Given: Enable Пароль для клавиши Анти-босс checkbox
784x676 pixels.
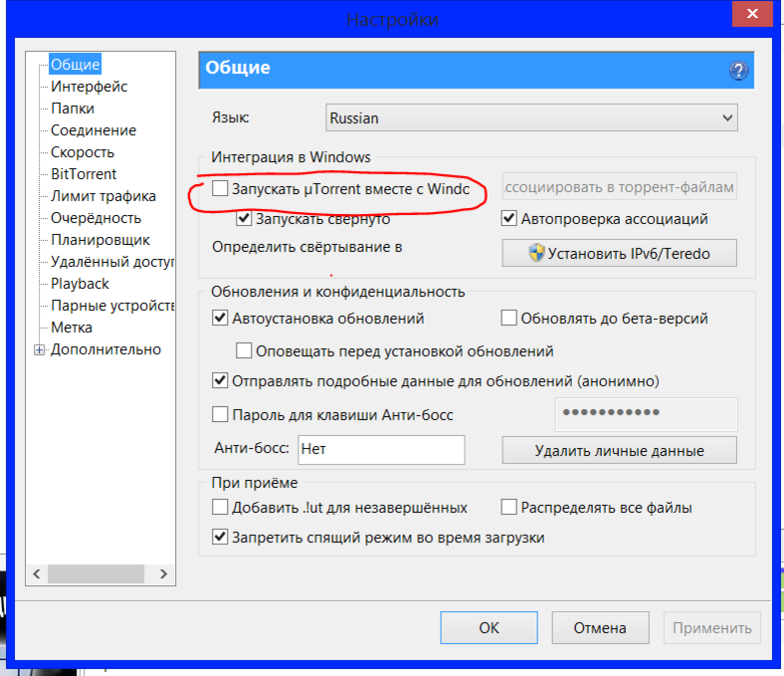Looking at the screenshot, I should tap(220, 414).
